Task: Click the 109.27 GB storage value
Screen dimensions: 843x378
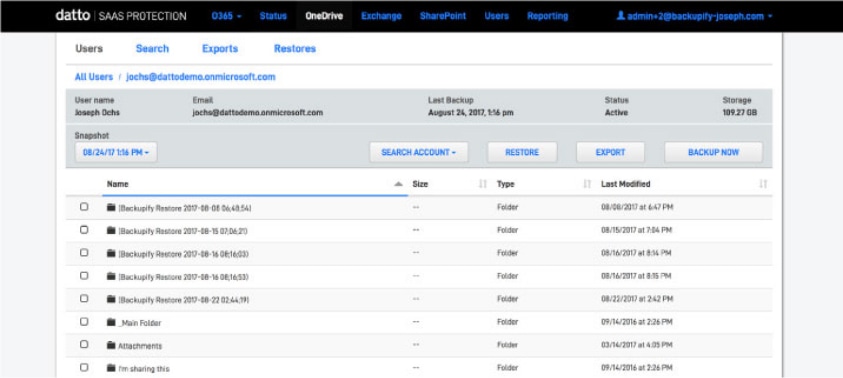Action: click(740, 113)
